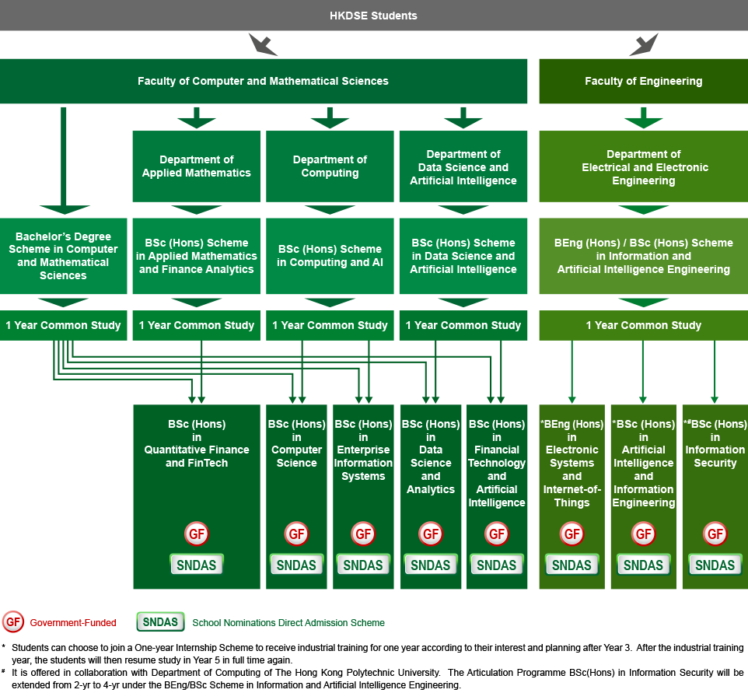Image resolution: width=748 pixels, height=700 pixels.
Task: Select the HKDSE Students header bar
Action: pyautogui.click(x=374, y=16)
